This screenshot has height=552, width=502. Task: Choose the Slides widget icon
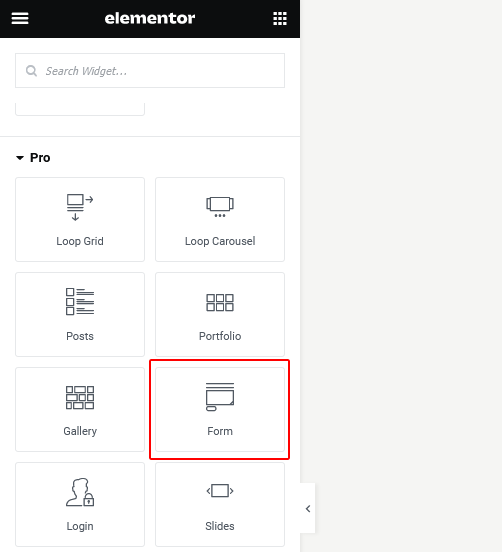220,491
